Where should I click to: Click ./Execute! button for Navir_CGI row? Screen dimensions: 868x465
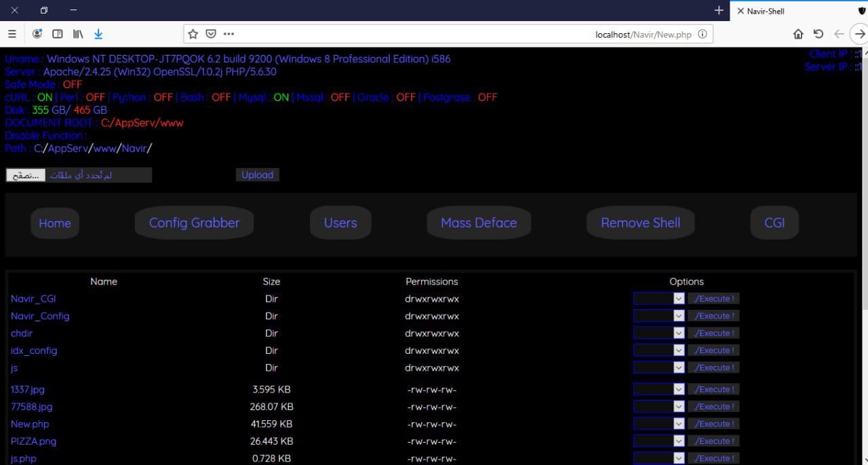[713, 298]
